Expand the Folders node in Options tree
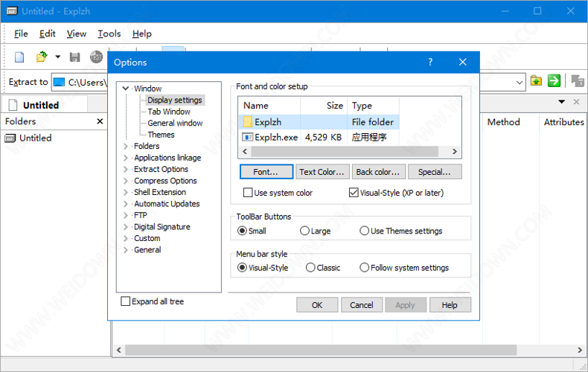The image size is (588, 372). click(x=126, y=147)
